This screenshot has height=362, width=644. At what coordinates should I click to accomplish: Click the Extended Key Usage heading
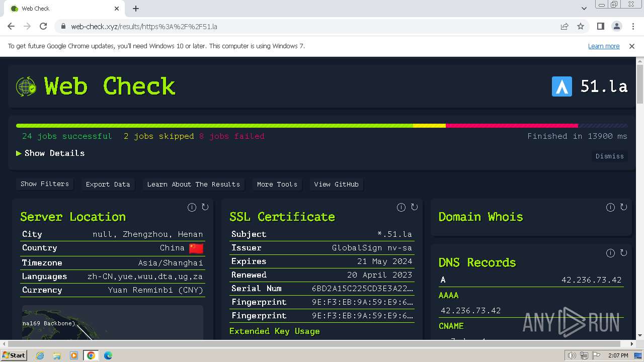coord(274,331)
